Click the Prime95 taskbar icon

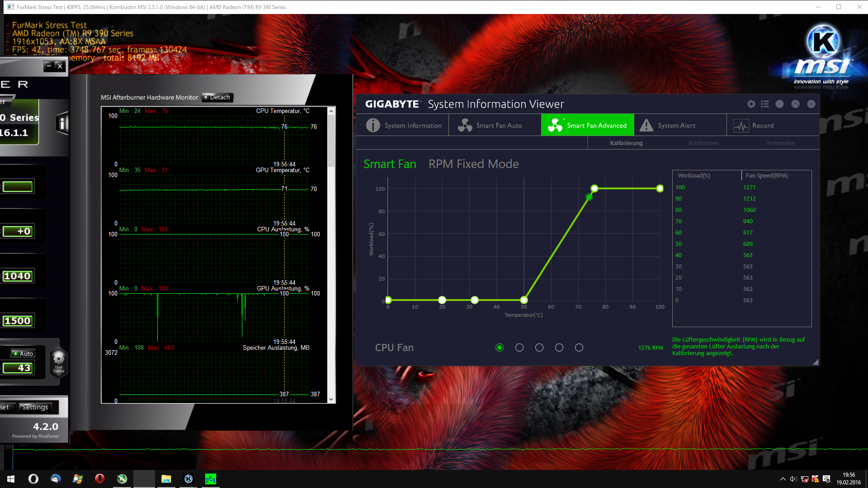(210, 479)
